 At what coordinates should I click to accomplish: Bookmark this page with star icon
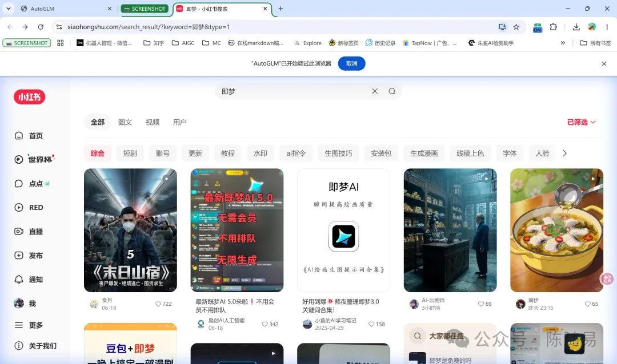point(516,27)
